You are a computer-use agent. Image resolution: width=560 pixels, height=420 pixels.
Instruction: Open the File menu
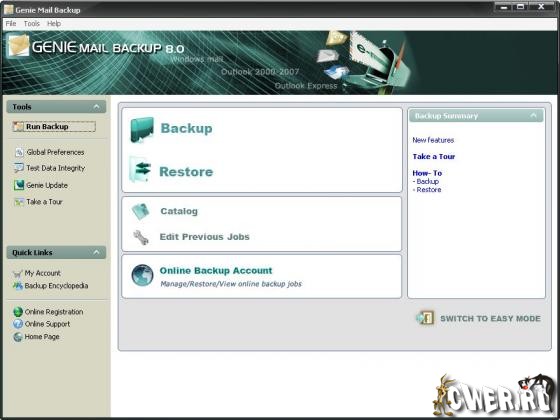[11, 24]
